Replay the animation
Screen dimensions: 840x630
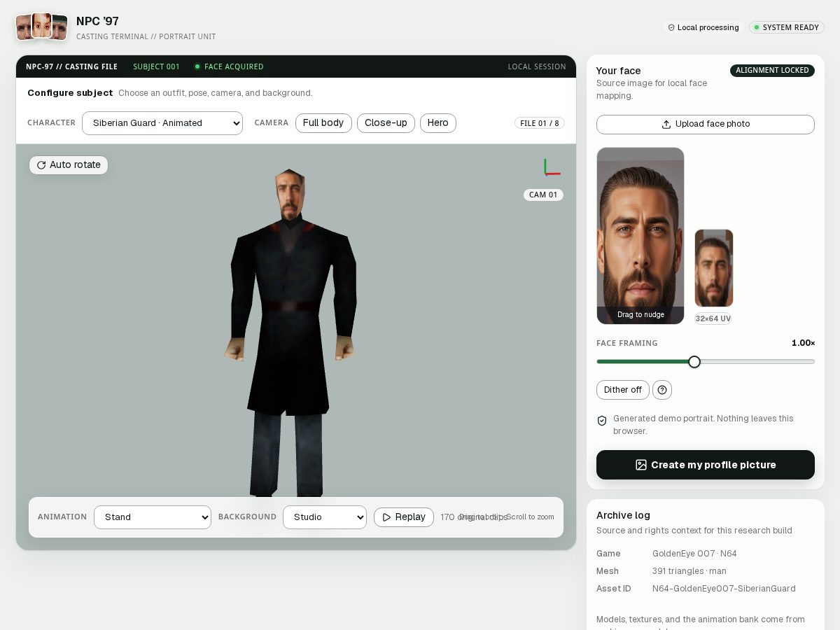click(x=404, y=517)
